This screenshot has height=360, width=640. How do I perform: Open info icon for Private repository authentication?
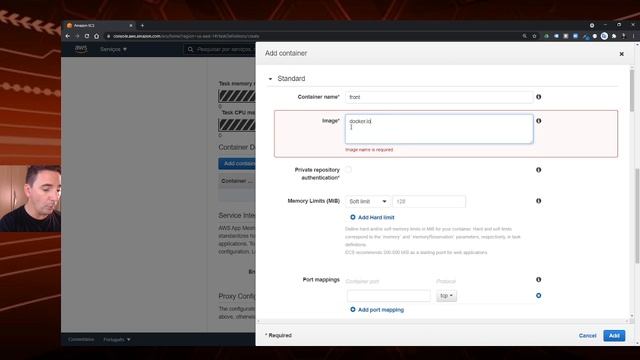click(538, 170)
